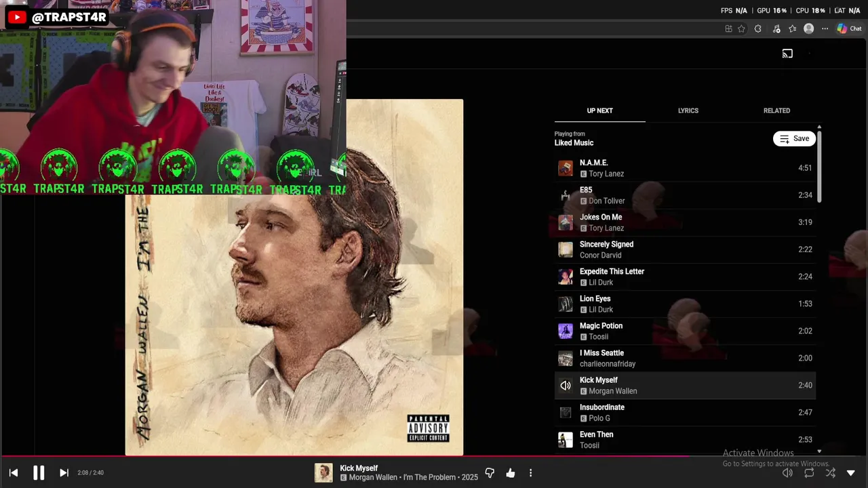This screenshot has width=868, height=488.
Task: Open I'm The Problem album link
Action: coord(430,477)
